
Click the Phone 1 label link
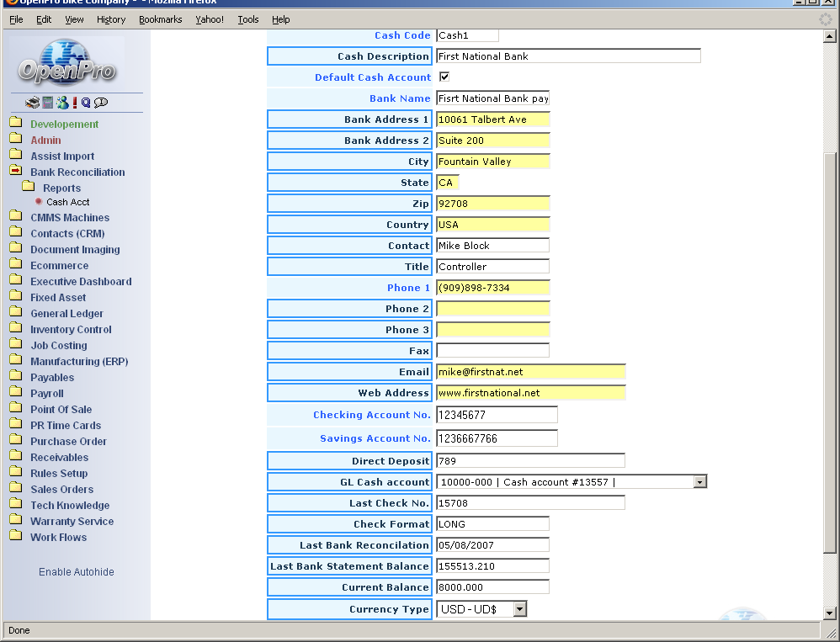click(408, 288)
